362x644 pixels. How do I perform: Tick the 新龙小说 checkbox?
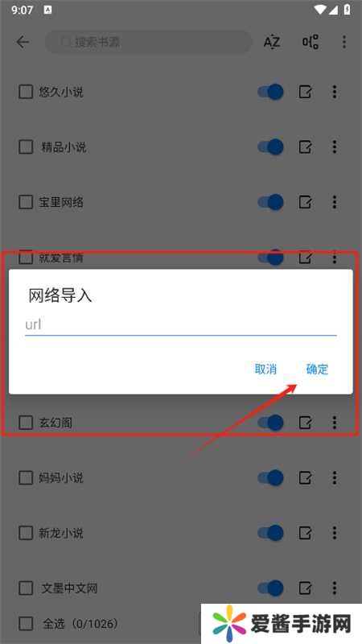tap(26, 533)
